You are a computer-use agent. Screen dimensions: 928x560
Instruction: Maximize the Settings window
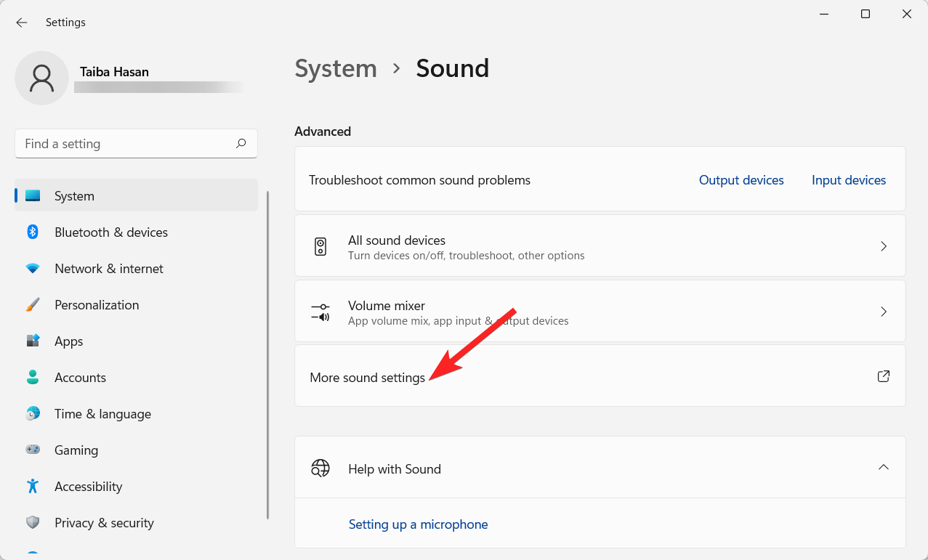coord(866,14)
